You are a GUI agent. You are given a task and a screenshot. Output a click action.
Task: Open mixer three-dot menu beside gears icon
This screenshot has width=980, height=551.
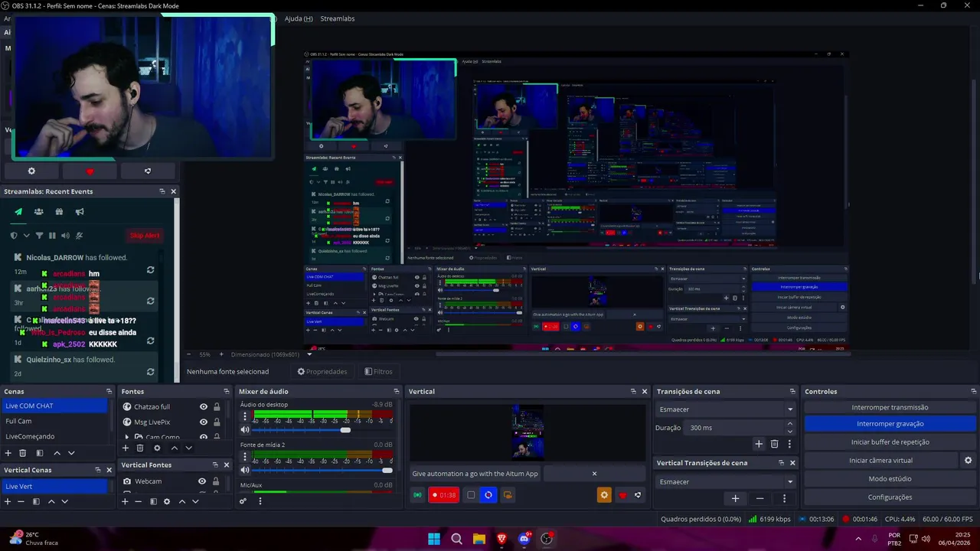click(260, 501)
